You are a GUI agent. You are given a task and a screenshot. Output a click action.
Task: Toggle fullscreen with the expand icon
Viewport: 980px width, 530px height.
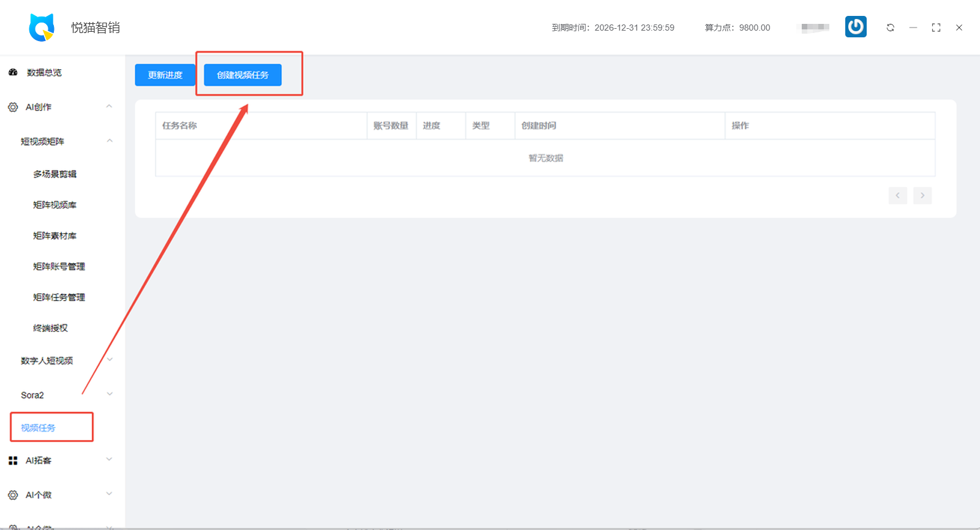click(x=936, y=28)
